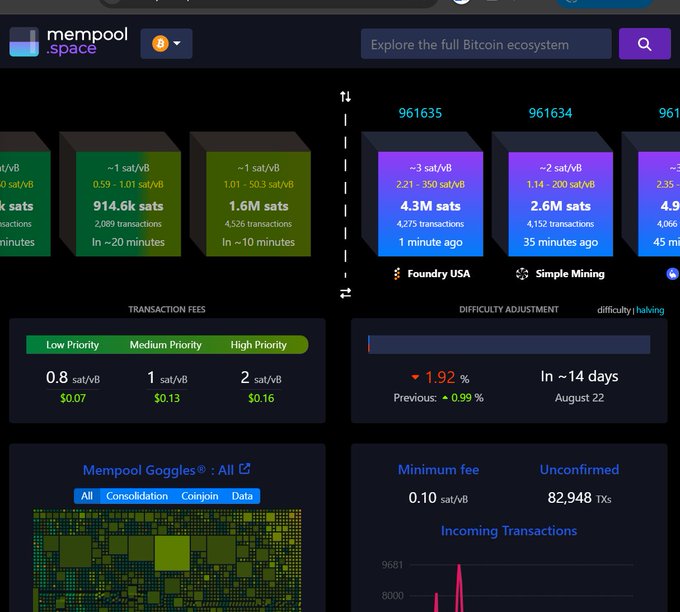The width and height of the screenshot is (680, 612).
Task: Click the $0.16 high fee cost
Action: pos(261,398)
